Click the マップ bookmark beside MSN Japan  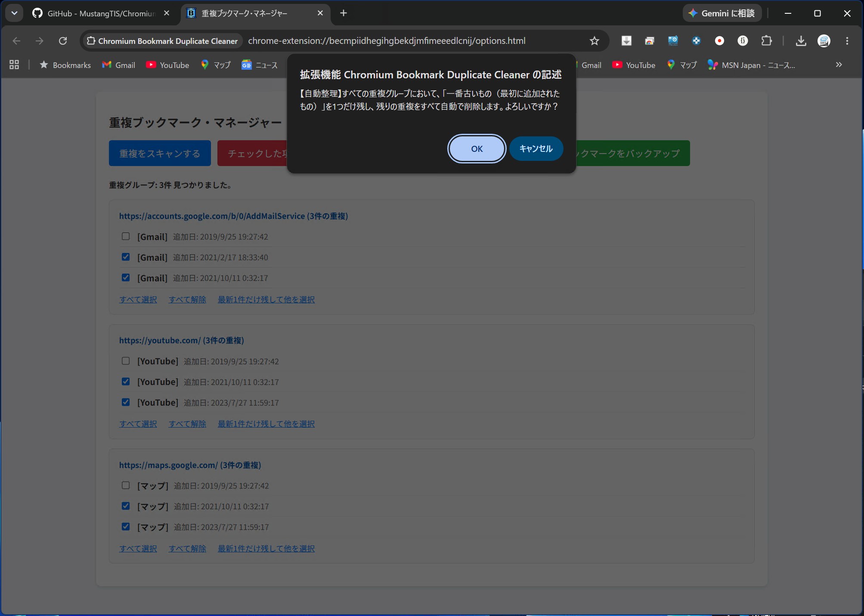pos(682,65)
